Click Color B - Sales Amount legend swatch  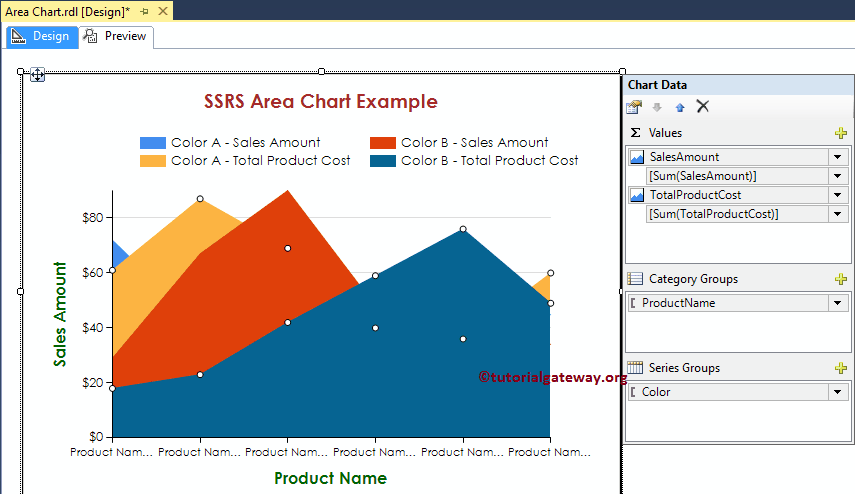pyautogui.click(x=383, y=143)
